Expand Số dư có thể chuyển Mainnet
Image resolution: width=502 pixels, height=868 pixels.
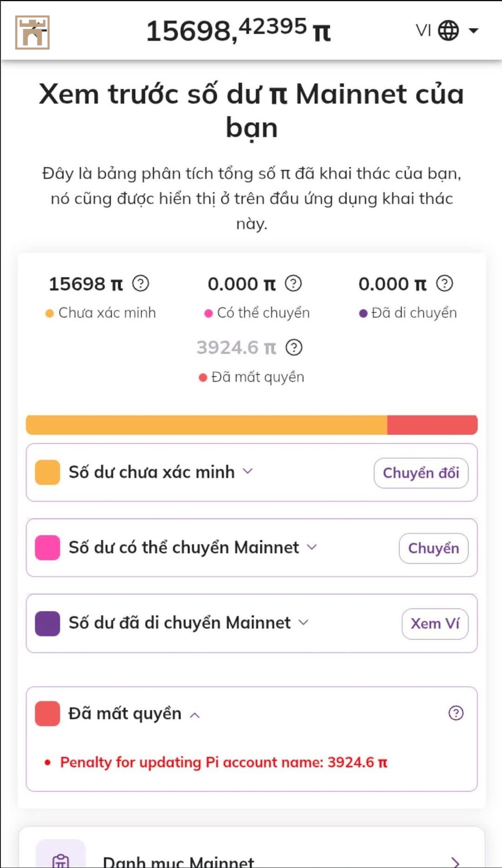pyautogui.click(x=312, y=547)
